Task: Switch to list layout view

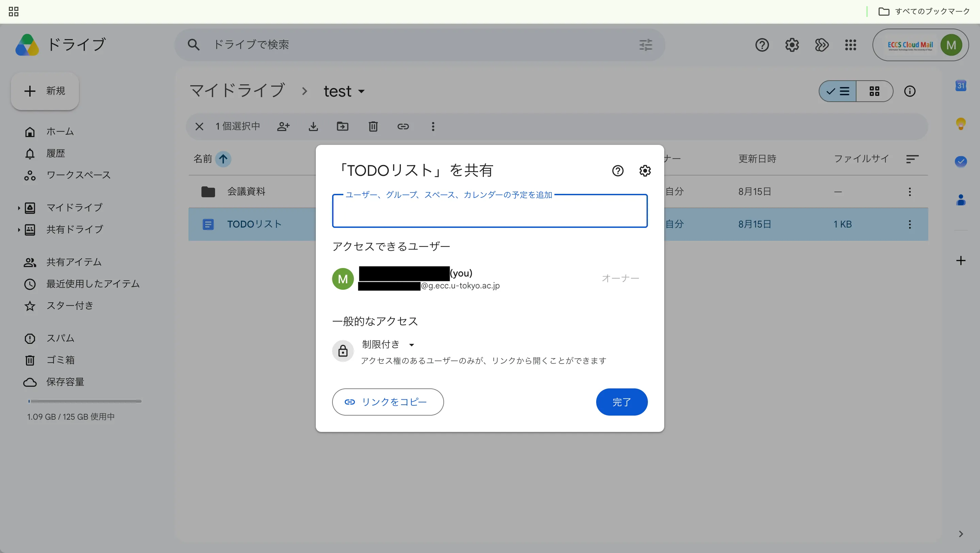Action: (837, 91)
